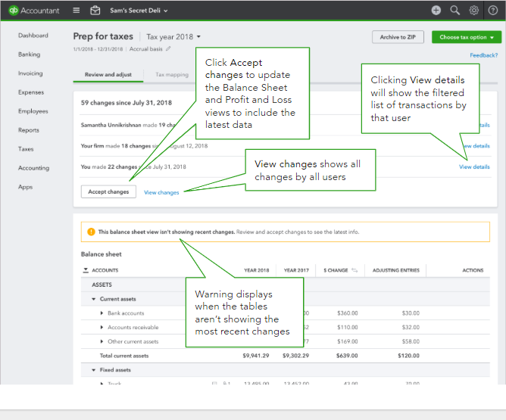The image size is (506, 420).
Task: Click the ASSETS section header row
Action: coord(286,285)
